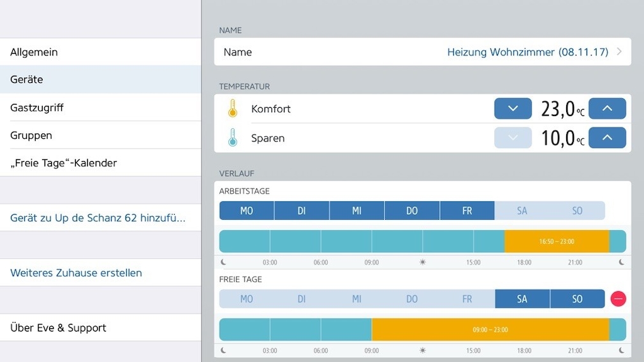Lower the Sparen temperature with down arrow
Viewport: 644px width, 362px height.
(x=513, y=138)
